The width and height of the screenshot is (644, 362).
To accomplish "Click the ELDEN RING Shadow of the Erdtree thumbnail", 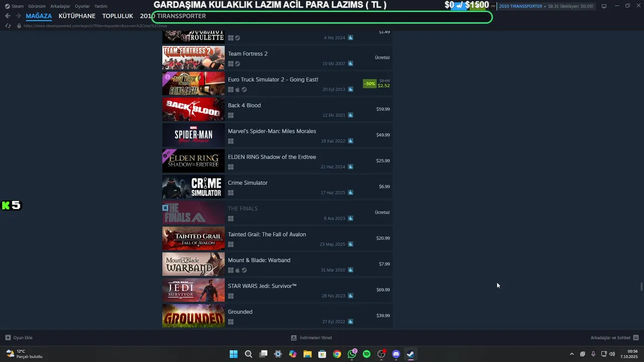I will coord(193,161).
